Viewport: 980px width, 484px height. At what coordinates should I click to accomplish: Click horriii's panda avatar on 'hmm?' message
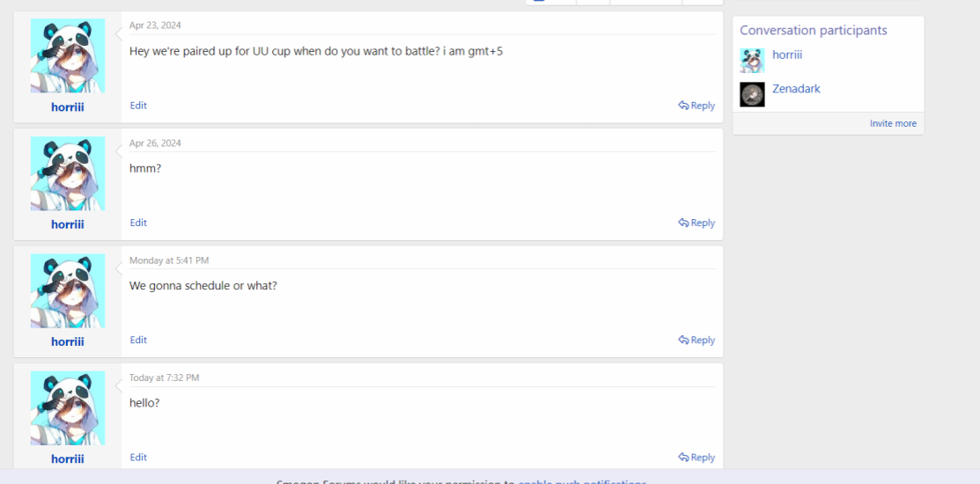[x=68, y=173]
